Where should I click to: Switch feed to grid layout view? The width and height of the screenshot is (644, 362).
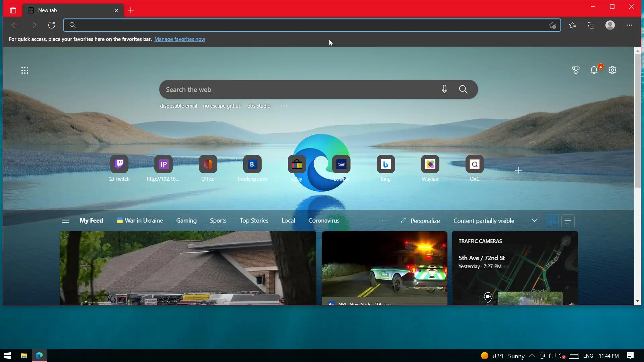tap(552, 221)
